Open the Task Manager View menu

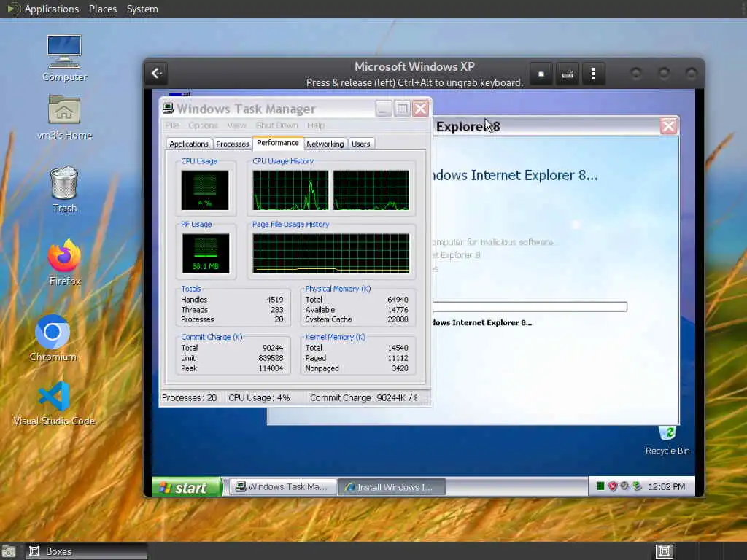coord(237,125)
